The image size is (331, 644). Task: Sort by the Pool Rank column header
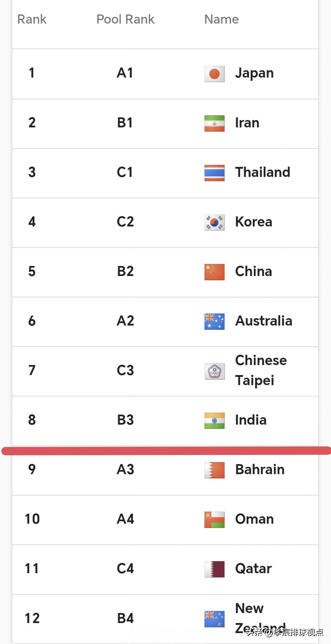(x=125, y=19)
